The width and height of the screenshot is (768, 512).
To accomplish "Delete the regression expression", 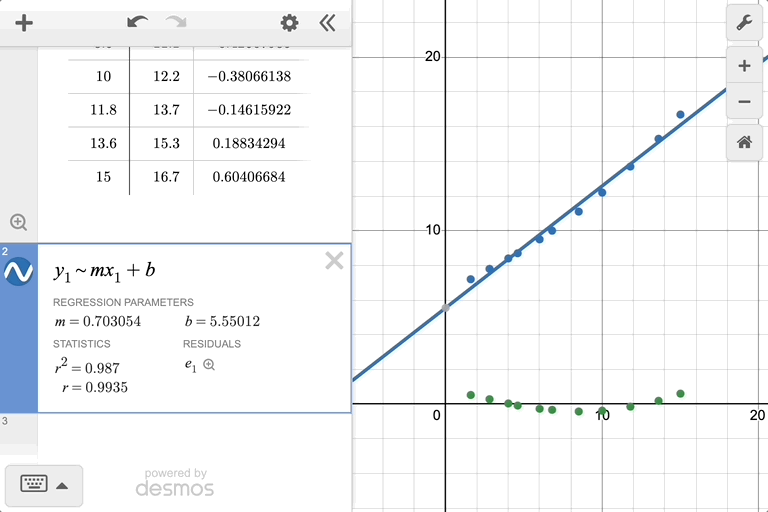I will coord(334,261).
